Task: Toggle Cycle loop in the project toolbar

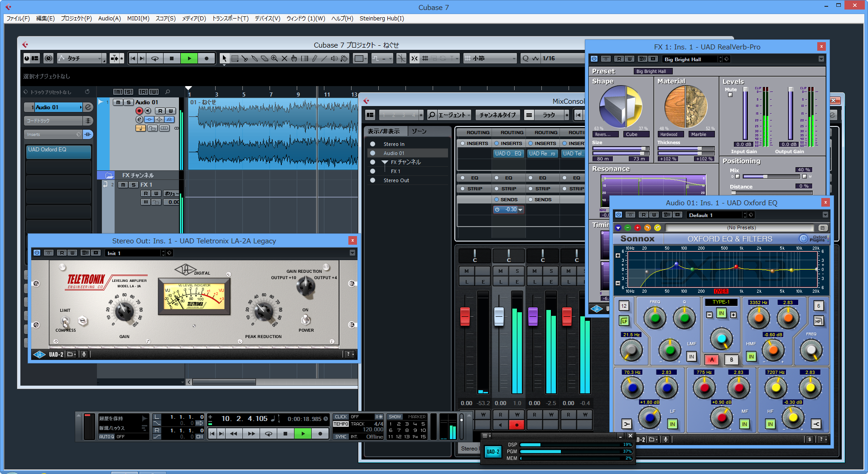Action: tap(155, 58)
